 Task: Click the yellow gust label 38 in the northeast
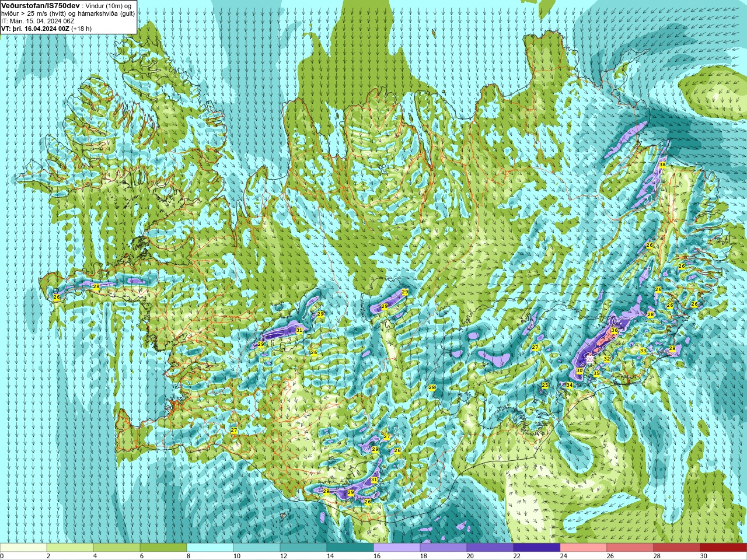pos(662,165)
